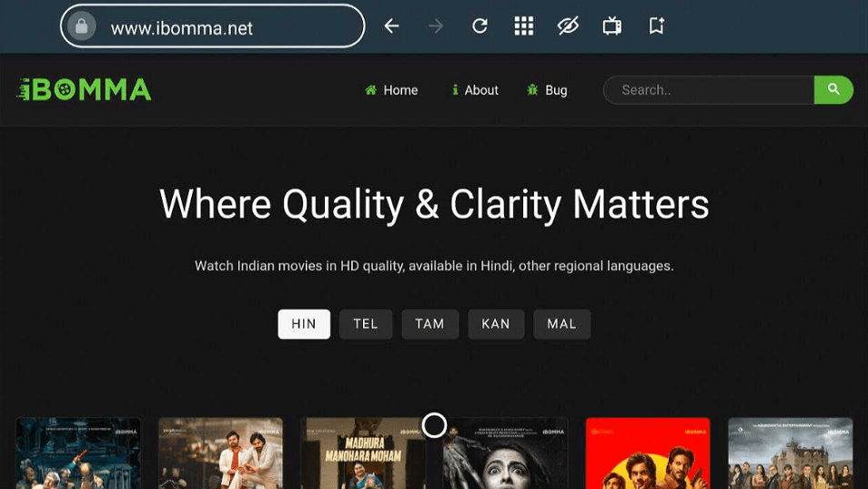868x489 pixels.
Task: Click the lock icon in address bar
Action: point(81,26)
